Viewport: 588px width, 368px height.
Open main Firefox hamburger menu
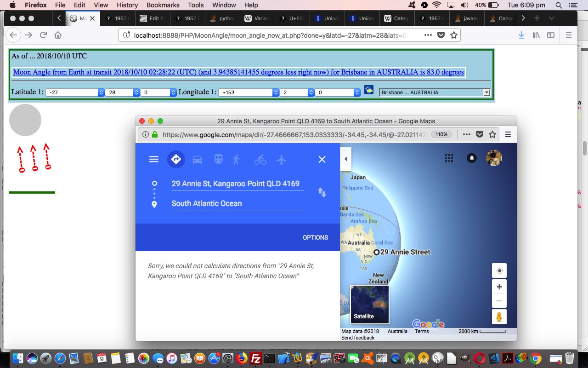pyautogui.click(x=569, y=35)
